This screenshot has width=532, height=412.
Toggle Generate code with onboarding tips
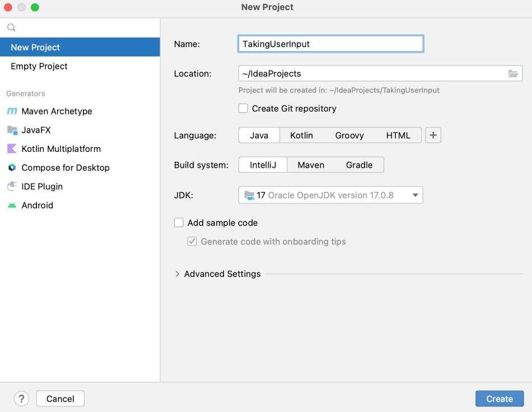coord(192,241)
